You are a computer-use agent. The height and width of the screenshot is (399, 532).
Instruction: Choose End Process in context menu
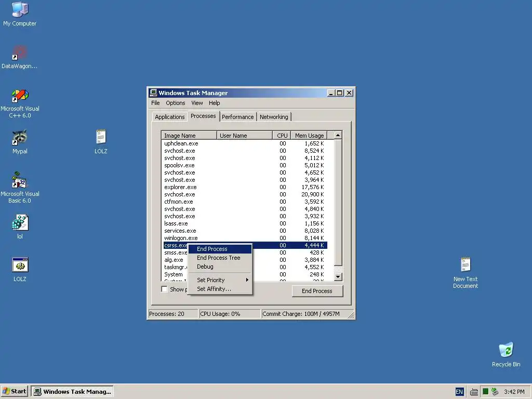220,249
